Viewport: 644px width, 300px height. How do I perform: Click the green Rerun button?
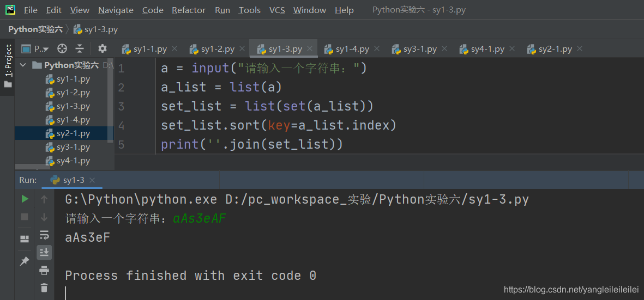click(x=25, y=199)
